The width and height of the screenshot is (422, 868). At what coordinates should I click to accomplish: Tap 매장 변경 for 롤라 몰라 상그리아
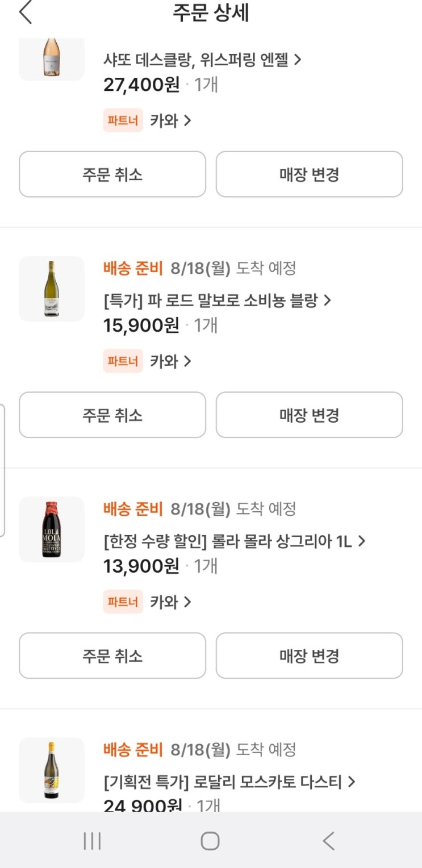point(309,656)
